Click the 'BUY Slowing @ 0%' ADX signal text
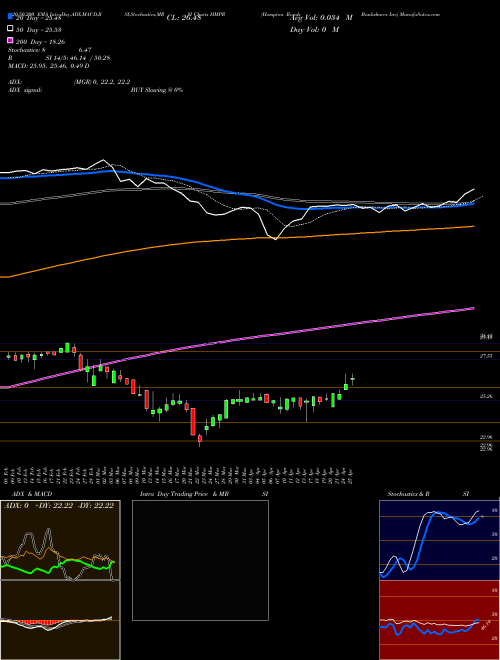The width and height of the screenshot is (500, 660). (x=157, y=90)
